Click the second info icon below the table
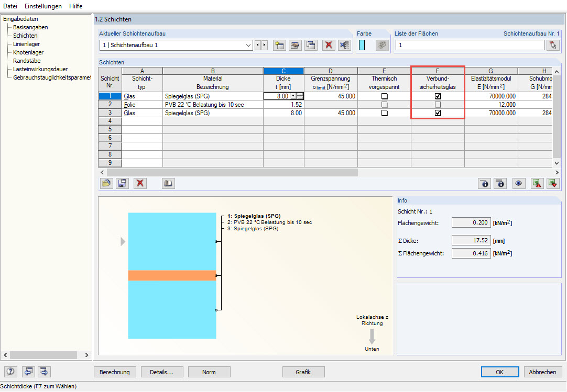Viewport: 567px width, 392px height. tap(500, 184)
